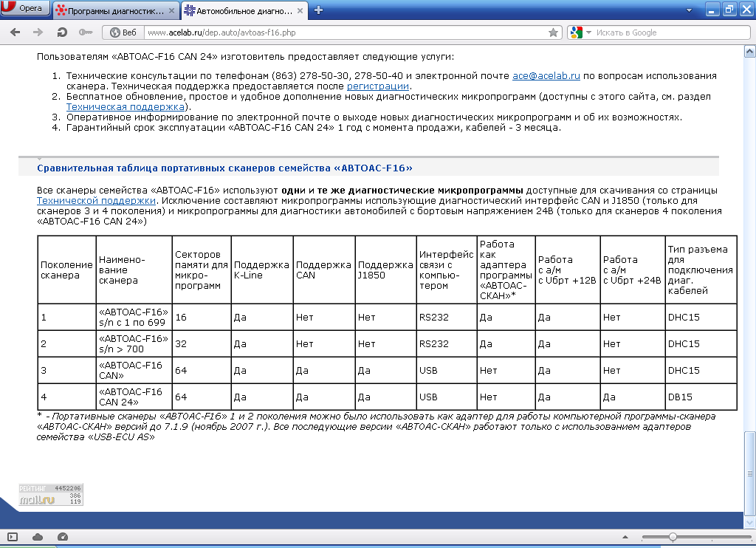Click the header Поддержка J1850
The height and width of the screenshot is (548, 756).
(x=385, y=270)
